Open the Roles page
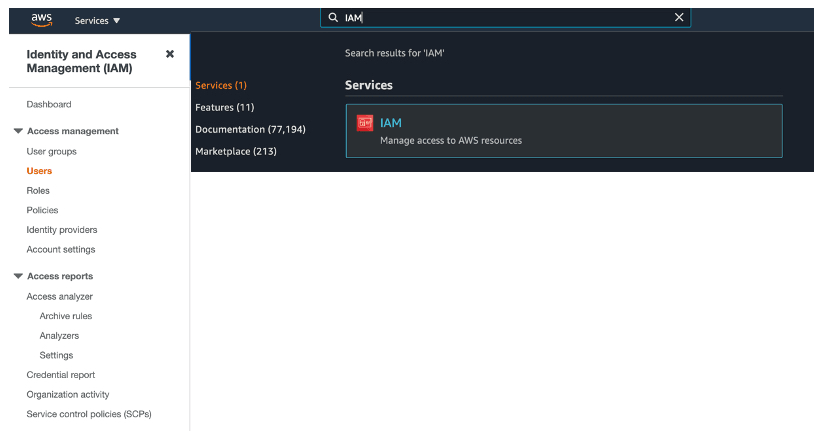 coord(38,191)
